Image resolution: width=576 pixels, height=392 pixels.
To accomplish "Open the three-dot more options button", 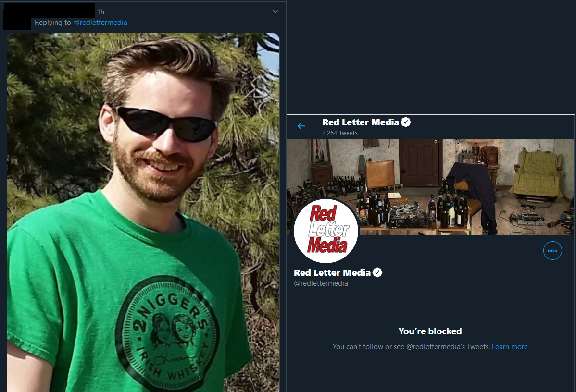I will click(552, 251).
